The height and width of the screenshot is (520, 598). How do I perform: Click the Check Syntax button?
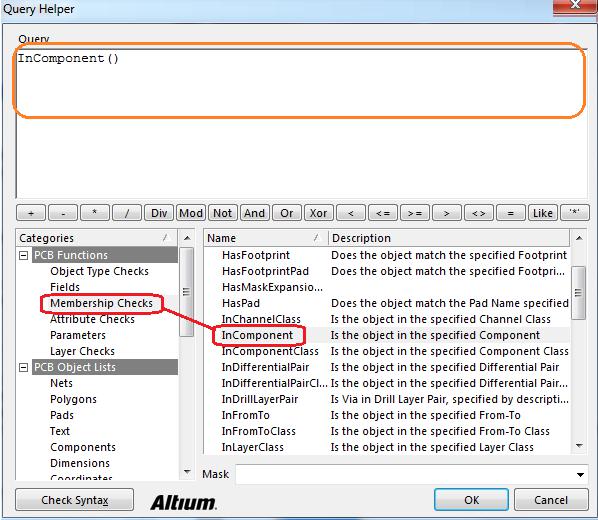tap(75, 500)
